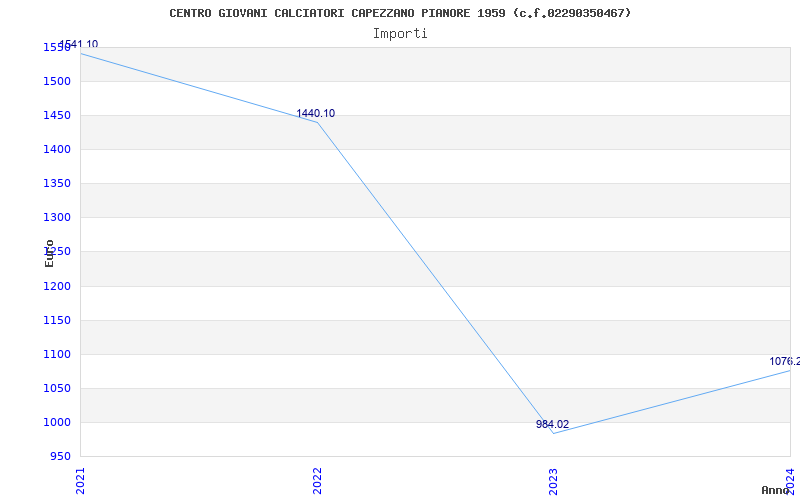800x500 pixels.
Task: Click the 1350 y-axis tick label
Action: (x=57, y=183)
